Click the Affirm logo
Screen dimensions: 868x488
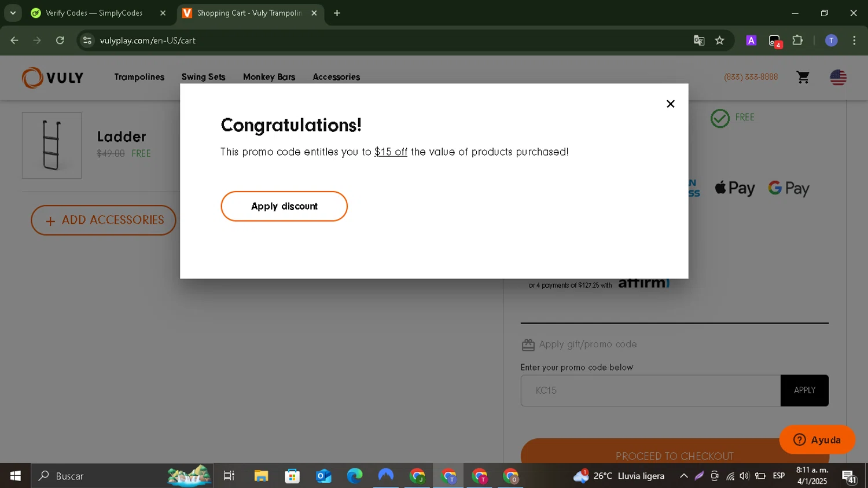click(x=643, y=284)
